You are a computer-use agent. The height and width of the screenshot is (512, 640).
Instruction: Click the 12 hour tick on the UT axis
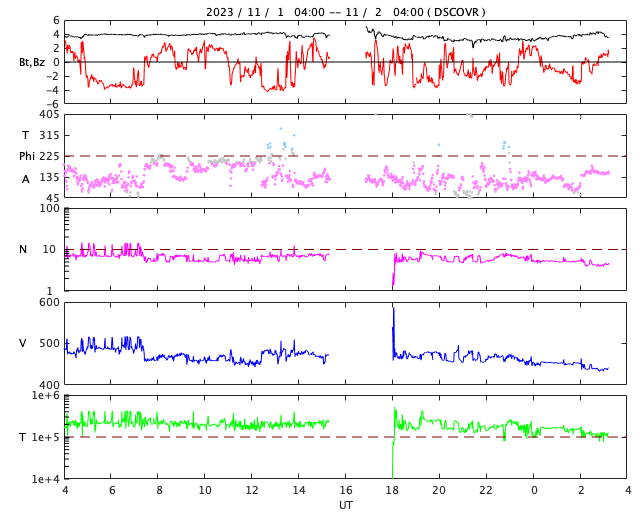coord(252,490)
